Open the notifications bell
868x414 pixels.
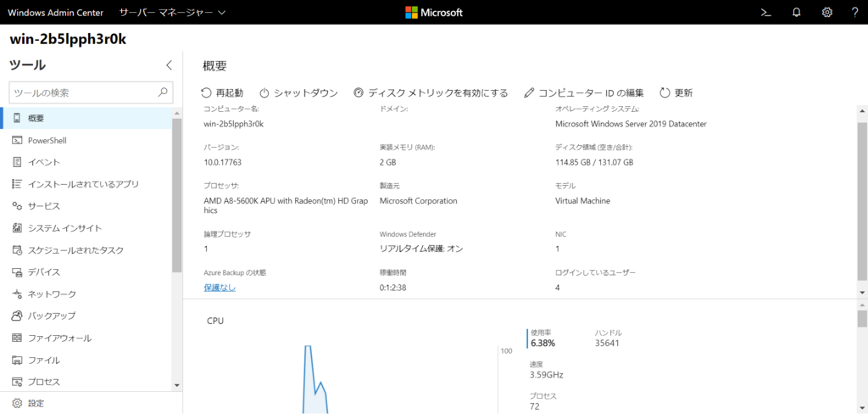[x=797, y=12]
